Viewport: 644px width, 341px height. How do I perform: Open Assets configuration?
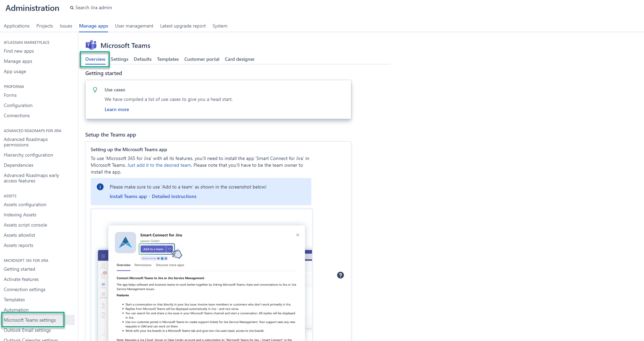(25, 204)
